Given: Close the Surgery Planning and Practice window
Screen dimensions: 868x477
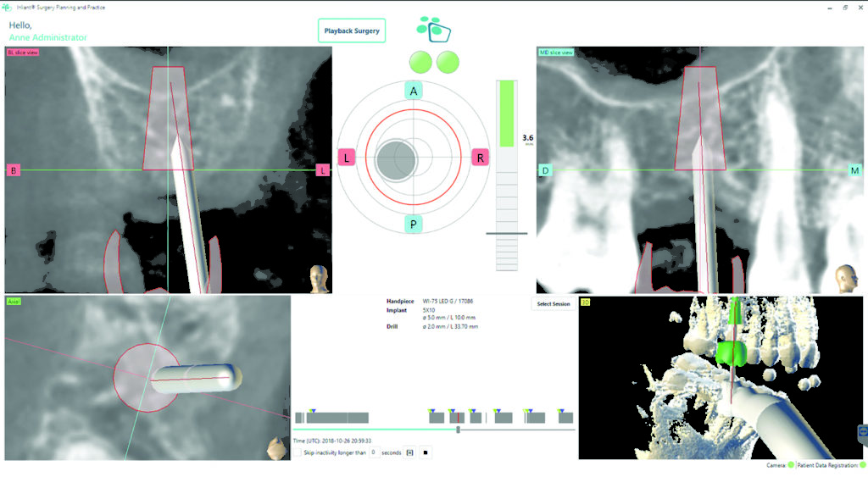Looking at the screenshot, I should [861, 8].
